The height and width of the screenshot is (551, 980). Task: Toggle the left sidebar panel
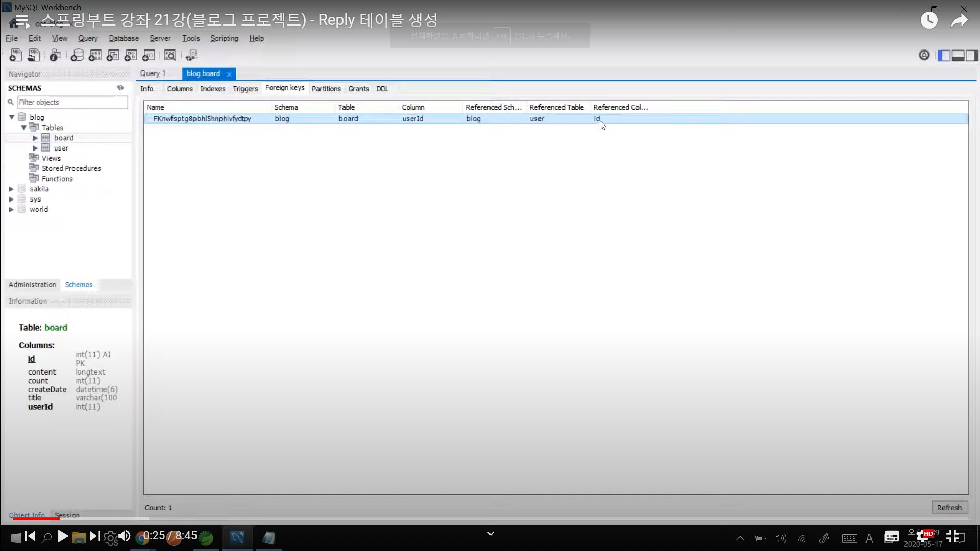coord(944,56)
